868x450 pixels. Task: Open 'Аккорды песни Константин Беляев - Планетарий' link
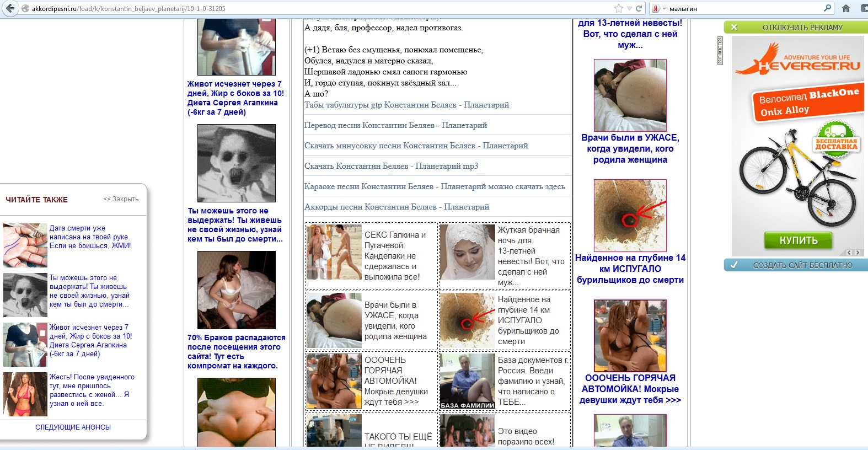[x=397, y=207]
